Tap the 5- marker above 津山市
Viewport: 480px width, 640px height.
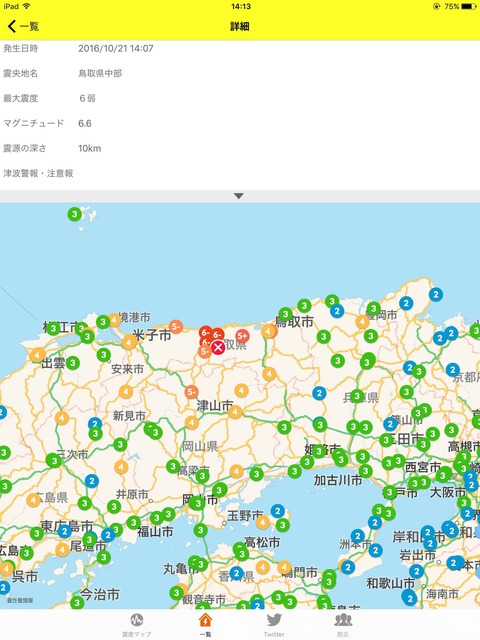(191, 392)
